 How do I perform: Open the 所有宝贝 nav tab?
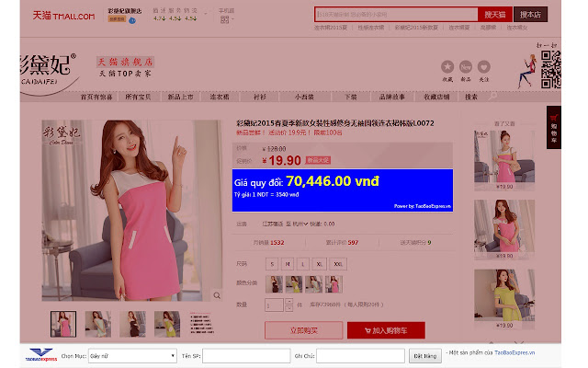click(138, 97)
